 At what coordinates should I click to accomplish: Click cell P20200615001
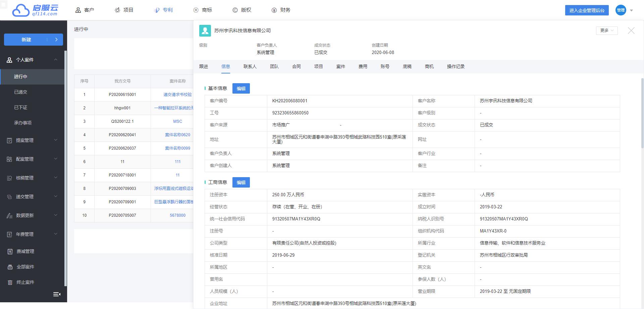[x=122, y=95]
